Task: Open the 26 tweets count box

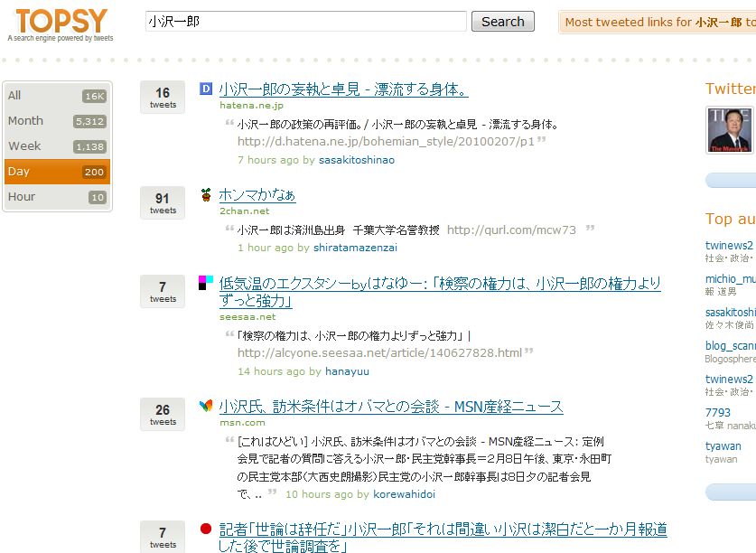Action: (x=163, y=414)
